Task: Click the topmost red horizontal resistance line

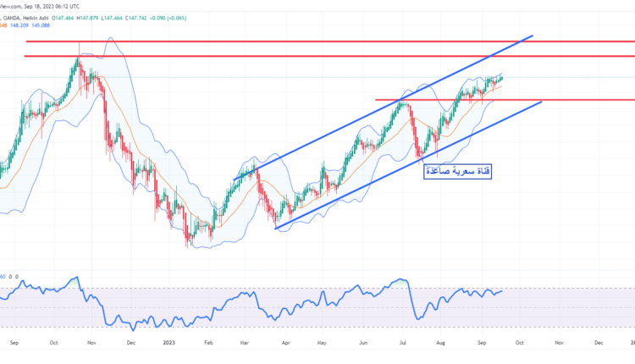Action: tap(254, 41)
